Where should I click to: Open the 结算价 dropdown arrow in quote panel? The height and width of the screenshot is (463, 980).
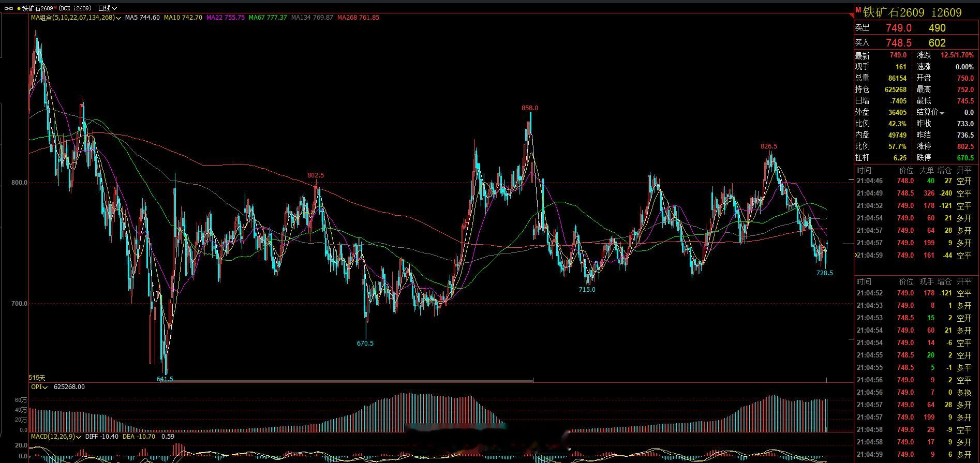(x=942, y=113)
